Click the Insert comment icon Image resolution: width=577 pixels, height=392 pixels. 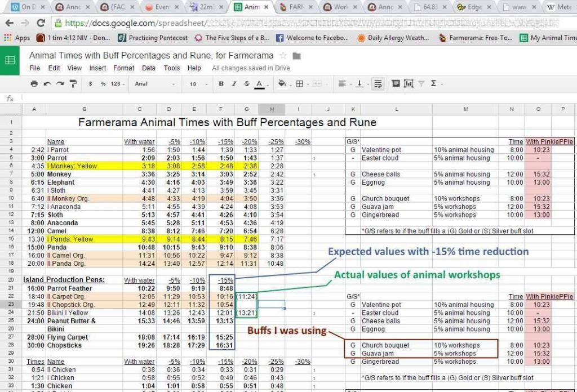(x=396, y=83)
